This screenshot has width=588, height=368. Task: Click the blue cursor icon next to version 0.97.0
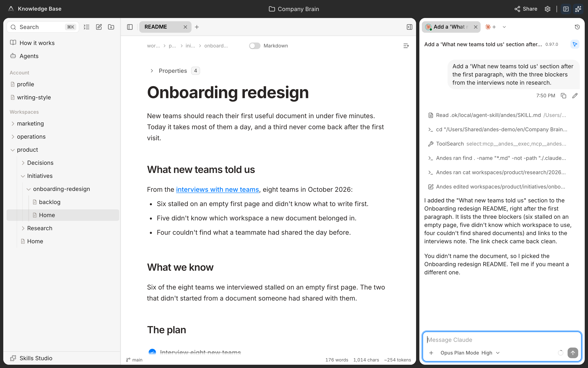click(x=575, y=44)
